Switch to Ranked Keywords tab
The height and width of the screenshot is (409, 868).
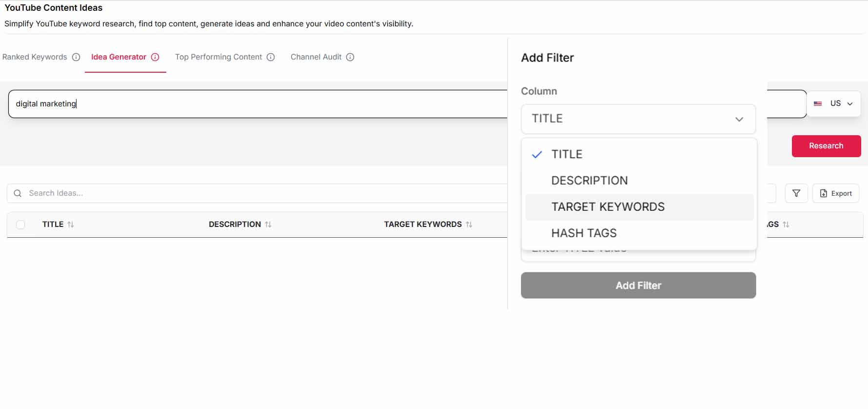point(35,57)
